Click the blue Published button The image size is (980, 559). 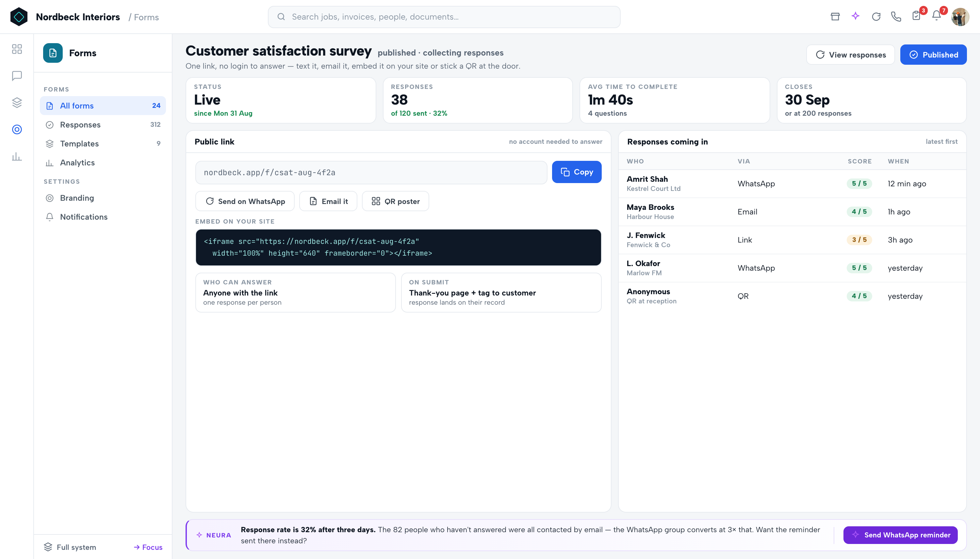tap(933, 55)
